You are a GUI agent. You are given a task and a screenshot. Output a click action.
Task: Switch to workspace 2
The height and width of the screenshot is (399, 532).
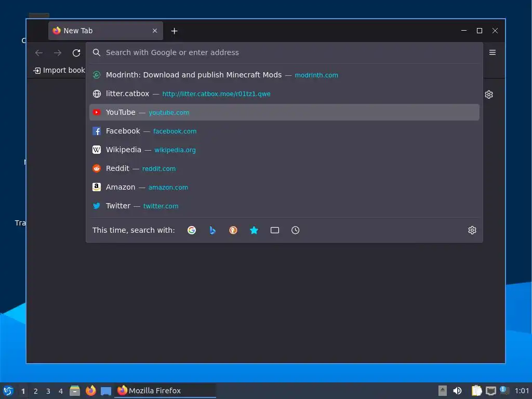(x=36, y=391)
